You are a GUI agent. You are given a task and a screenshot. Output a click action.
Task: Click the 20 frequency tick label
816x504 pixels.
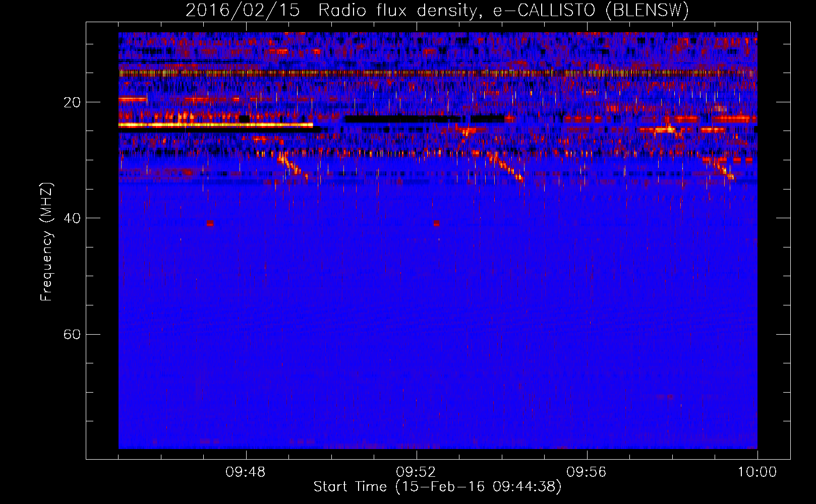pyautogui.click(x=72, y=102)
